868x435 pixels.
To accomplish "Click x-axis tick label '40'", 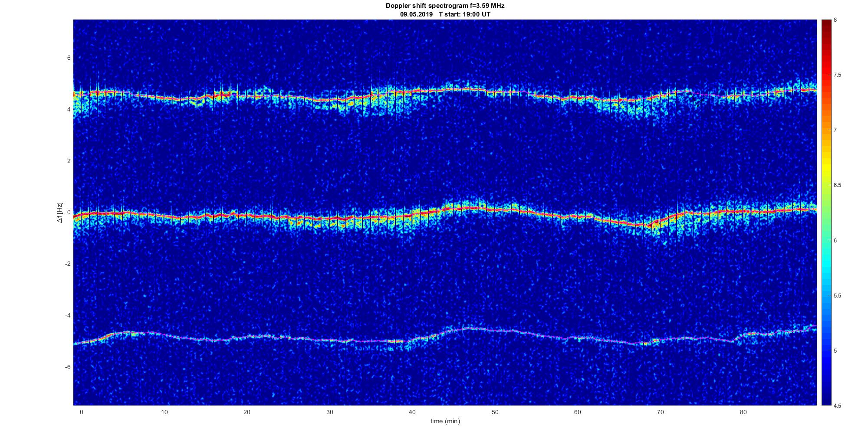I will click(x=412, y=412).
